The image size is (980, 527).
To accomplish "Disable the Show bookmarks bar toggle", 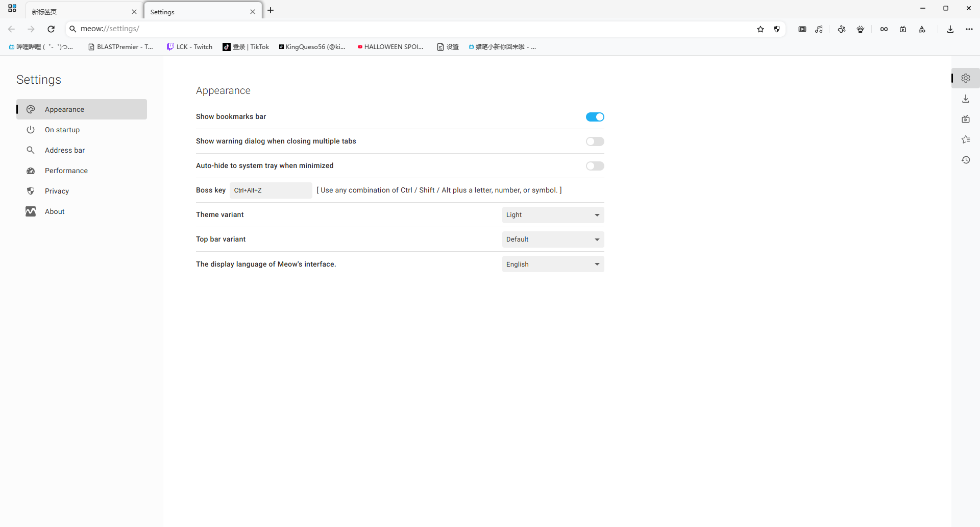I will (595, 116).
